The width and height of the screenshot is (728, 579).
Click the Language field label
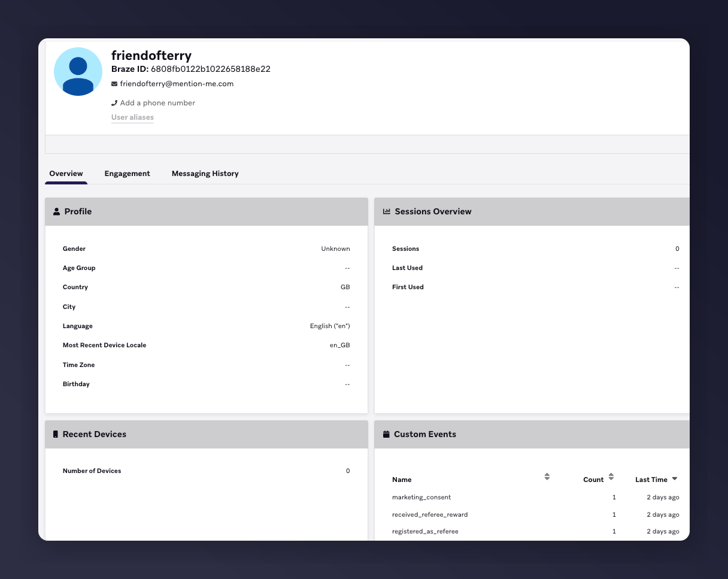point(78,326)
